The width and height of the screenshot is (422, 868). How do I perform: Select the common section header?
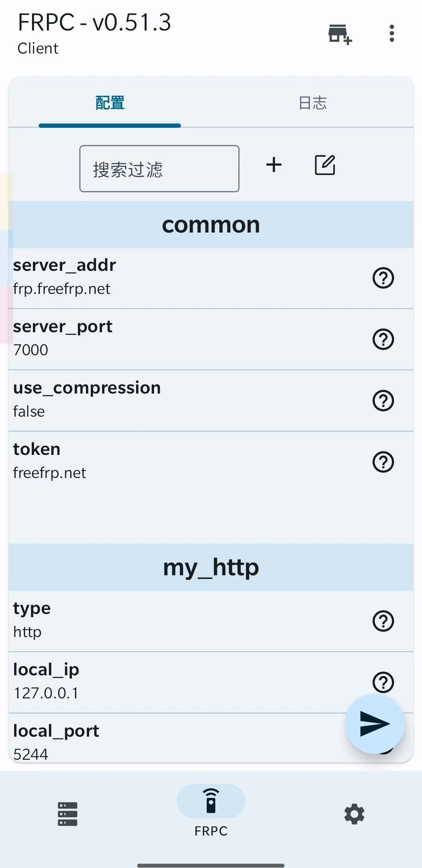211,224
